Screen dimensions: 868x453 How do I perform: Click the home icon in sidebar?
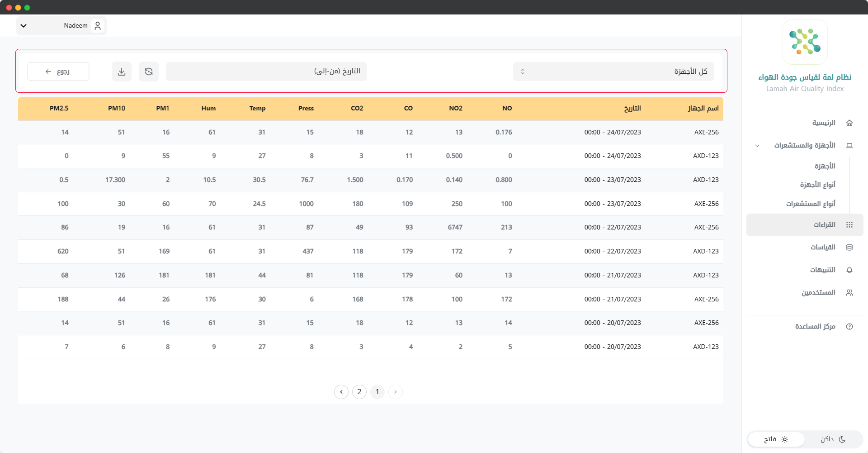tap(849, 123)
